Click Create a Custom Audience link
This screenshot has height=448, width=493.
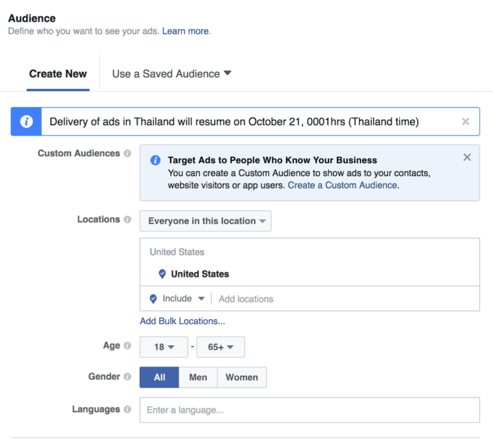[342, 186]
